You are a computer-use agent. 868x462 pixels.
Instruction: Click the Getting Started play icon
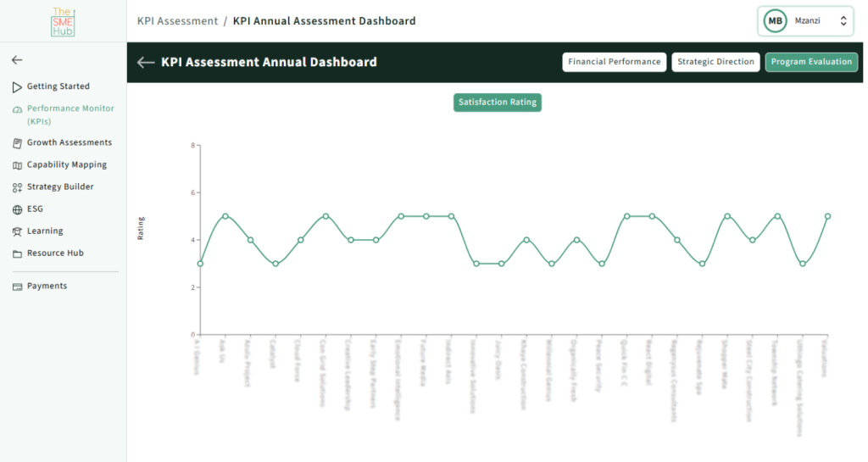[17, 87]
